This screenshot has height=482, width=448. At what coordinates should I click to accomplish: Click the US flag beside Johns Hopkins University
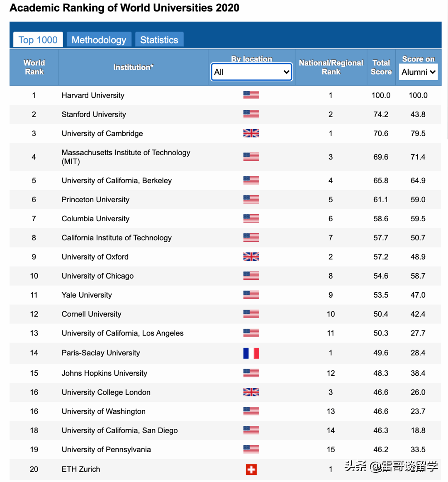pos(251,373)
